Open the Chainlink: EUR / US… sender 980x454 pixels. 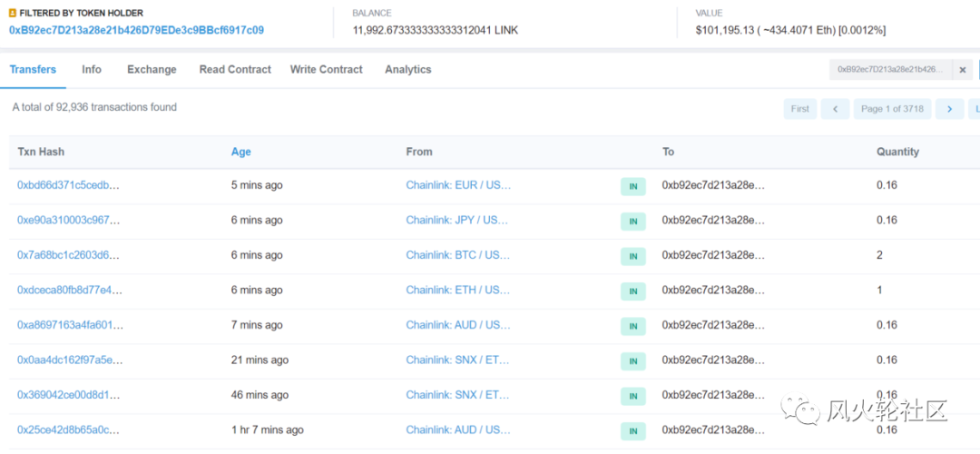coord(458,185)
